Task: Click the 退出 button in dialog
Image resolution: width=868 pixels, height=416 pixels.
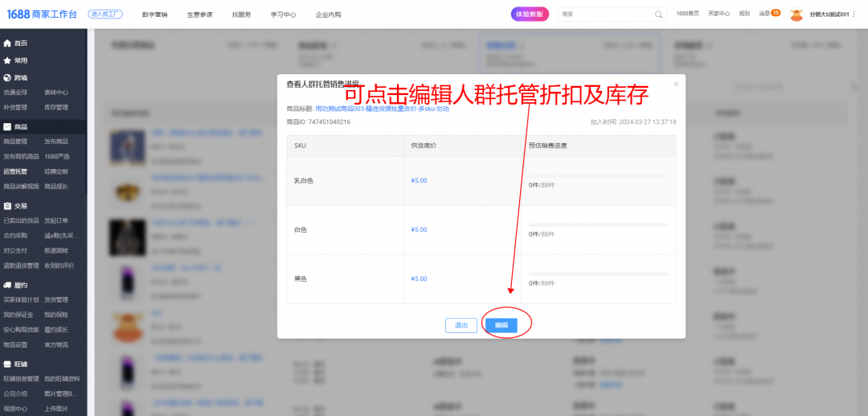Action: point(461,325)
